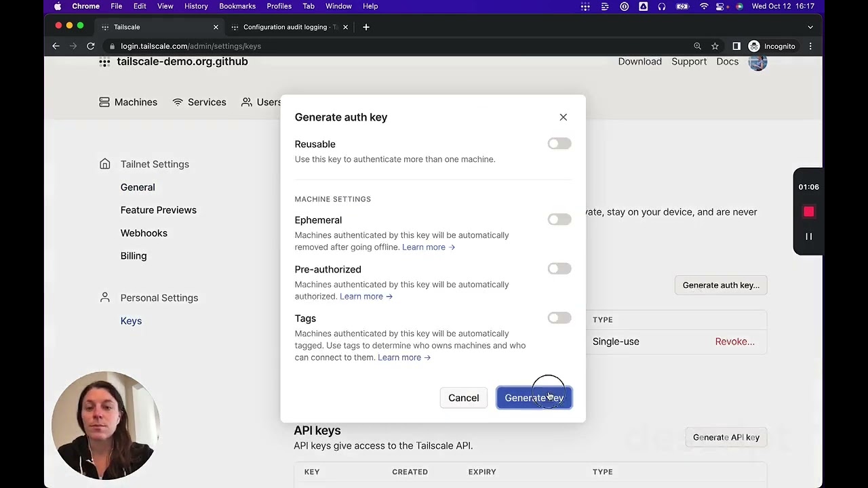Revoke the Single-use key

point(734,342)
